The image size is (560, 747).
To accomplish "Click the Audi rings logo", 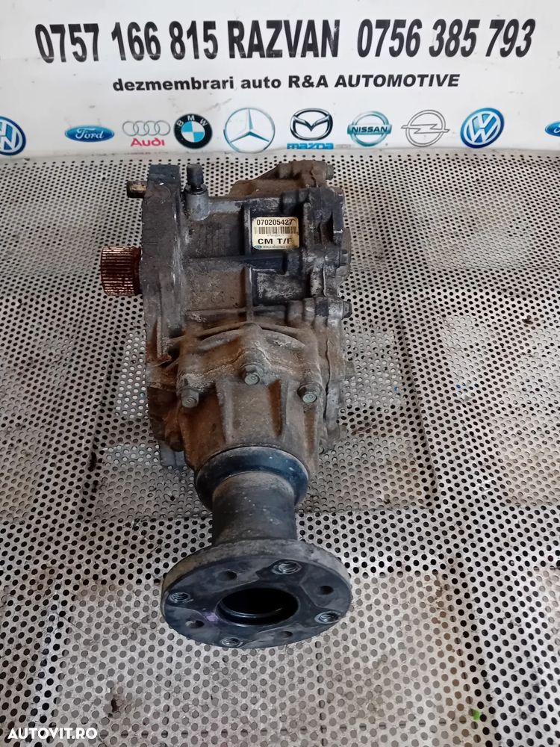I will click(146, 133).
